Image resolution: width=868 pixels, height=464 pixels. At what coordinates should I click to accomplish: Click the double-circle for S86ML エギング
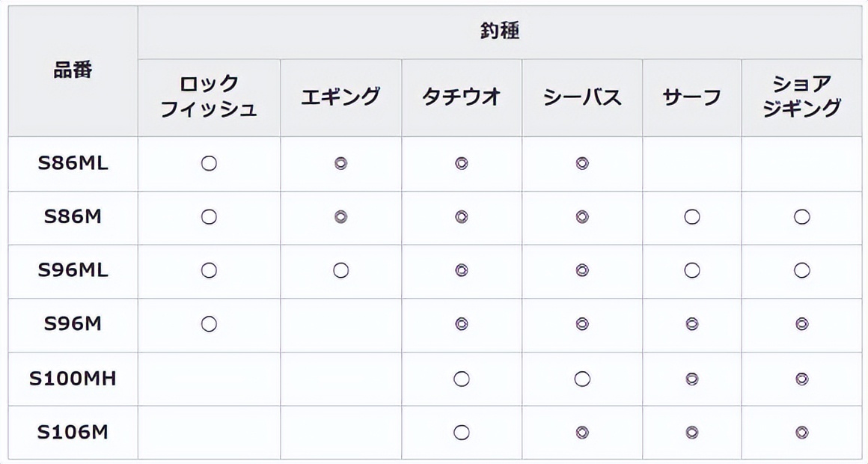pos(340,163)
